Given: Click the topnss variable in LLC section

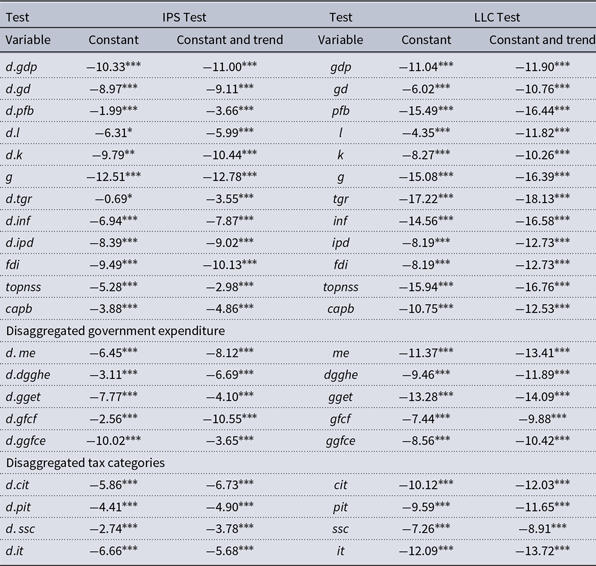Looking at the screenshot, I should [x=340, y=287].
